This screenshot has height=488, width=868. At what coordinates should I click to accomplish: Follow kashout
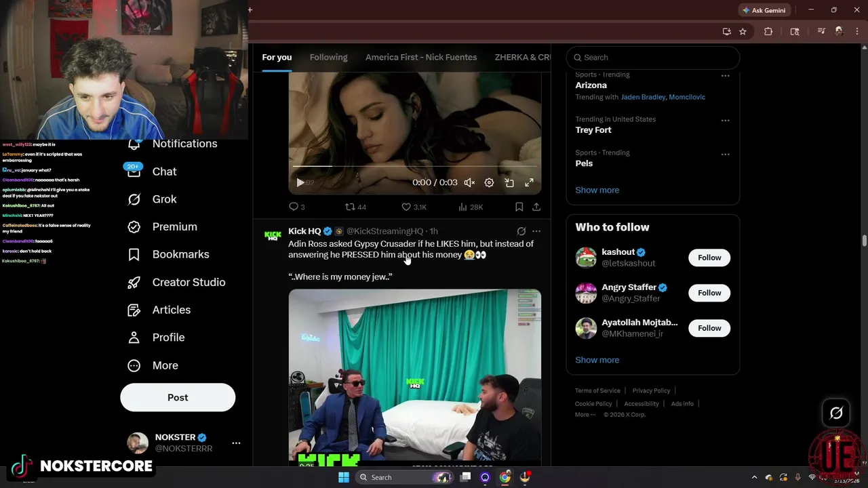(709, 258)
